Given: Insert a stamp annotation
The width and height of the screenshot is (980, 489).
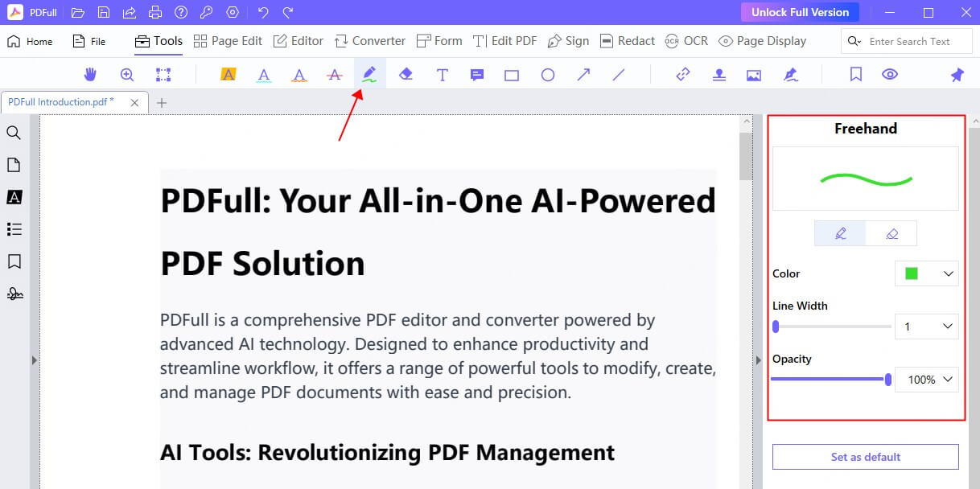Looking at the screenshot, I should 719,75.
